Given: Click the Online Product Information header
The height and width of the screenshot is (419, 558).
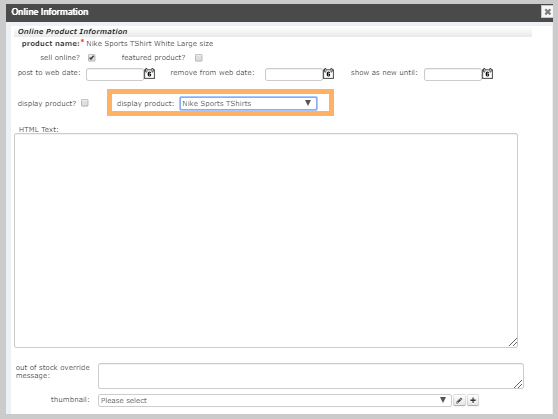Looking at the screenshot, I should tap(73, 31).
